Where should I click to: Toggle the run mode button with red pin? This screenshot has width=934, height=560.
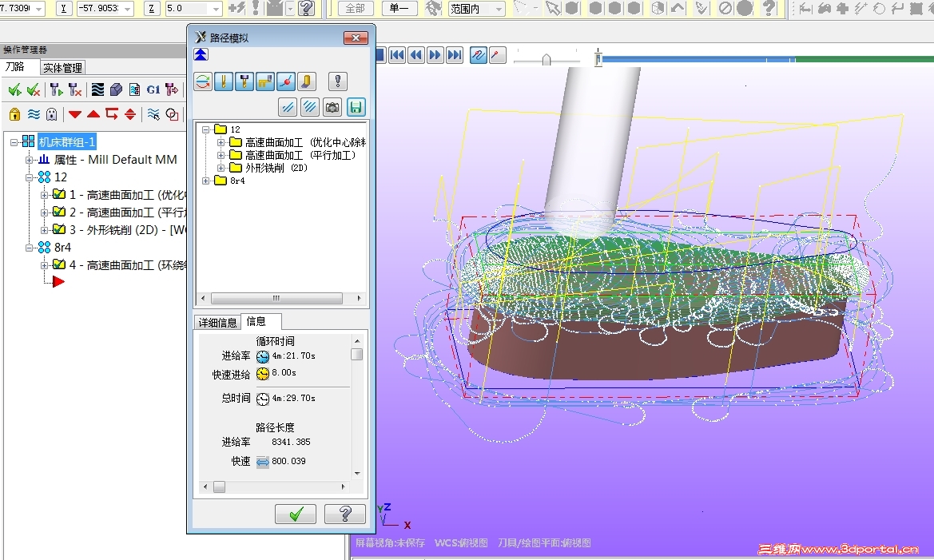pos(498,55)
